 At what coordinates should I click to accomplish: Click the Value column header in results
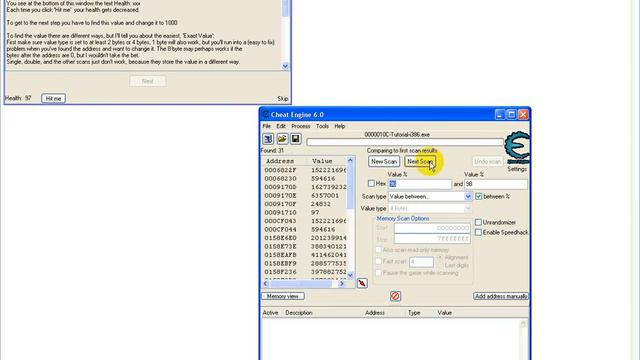328,161
